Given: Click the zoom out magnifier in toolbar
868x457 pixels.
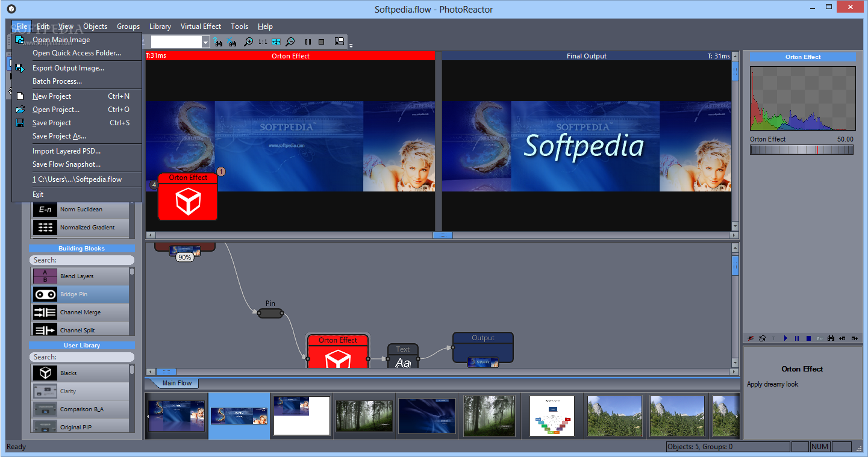Looking at the screenshot, I should (290, 42).
